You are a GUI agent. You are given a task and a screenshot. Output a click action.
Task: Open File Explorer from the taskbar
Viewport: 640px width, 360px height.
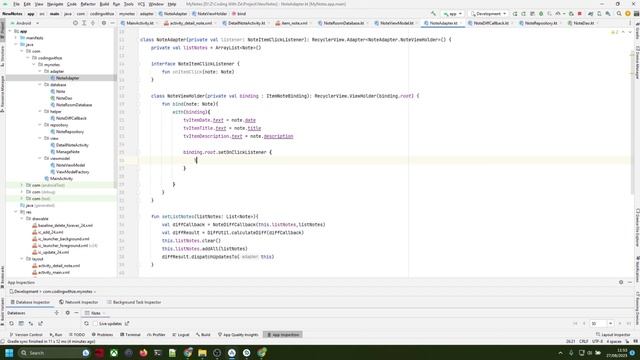click(x=202, y=353)
